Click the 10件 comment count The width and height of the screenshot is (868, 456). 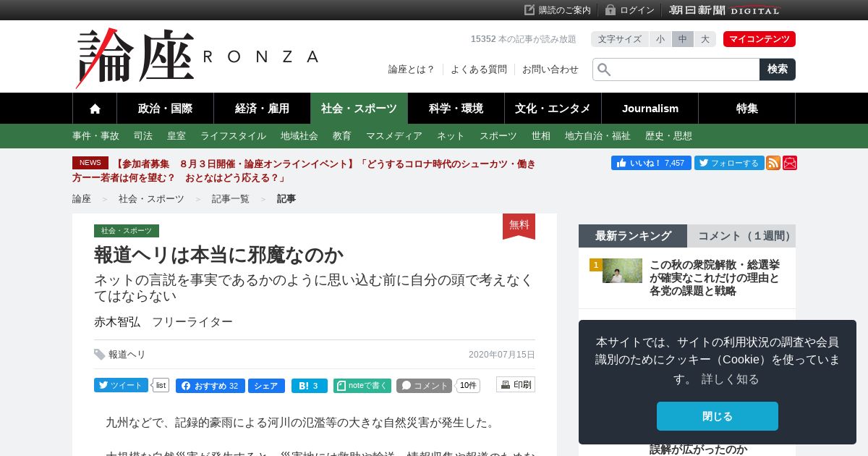[468, 386]
